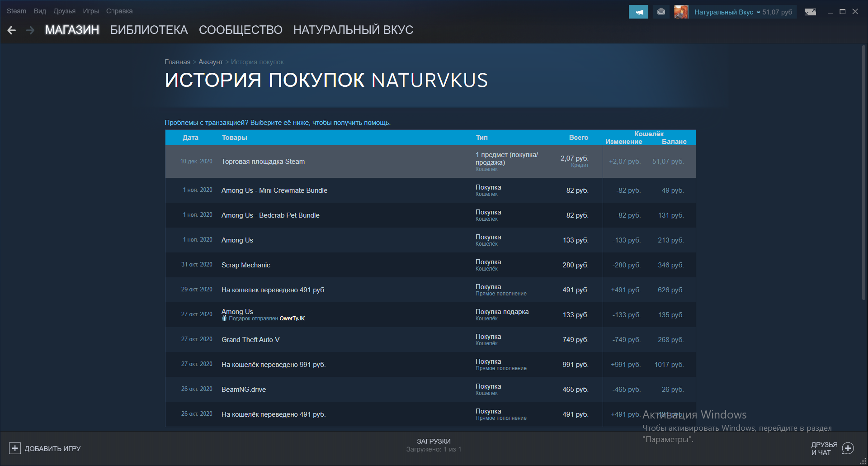This screenshot has height=466, width=868.
Task: Click the Покупка подарка type cell
Action: click(x=502, y=314)
